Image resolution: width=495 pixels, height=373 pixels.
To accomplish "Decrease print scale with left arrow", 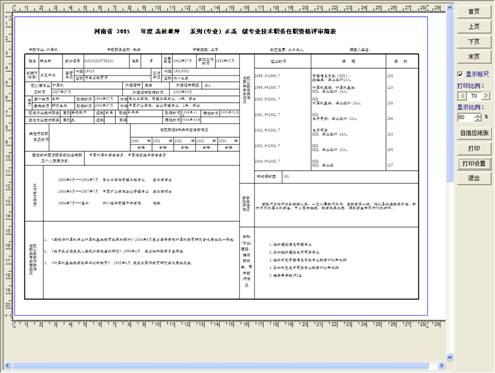I will [x=462, y=96].
